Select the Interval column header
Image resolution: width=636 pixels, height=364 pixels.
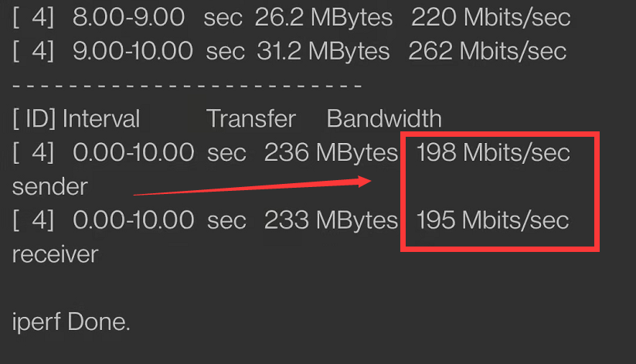[x=101, y=118]
